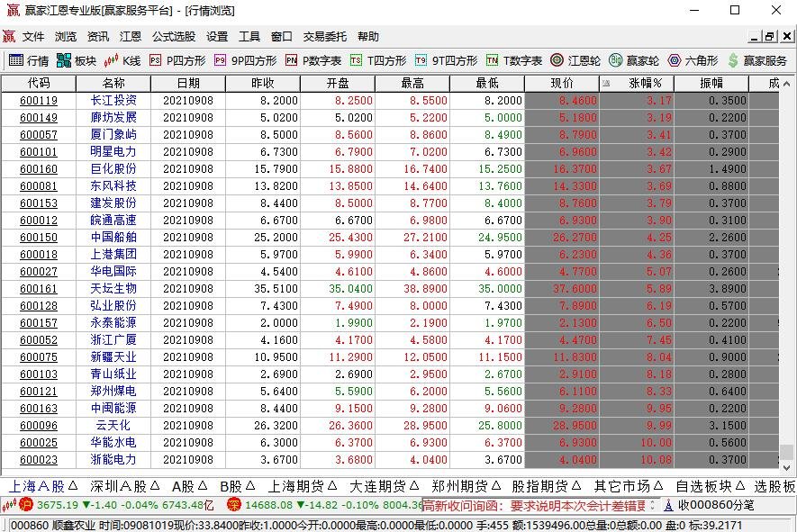
Task: Click the 行情 quotes icon
Action: click(x=31, y=62)
